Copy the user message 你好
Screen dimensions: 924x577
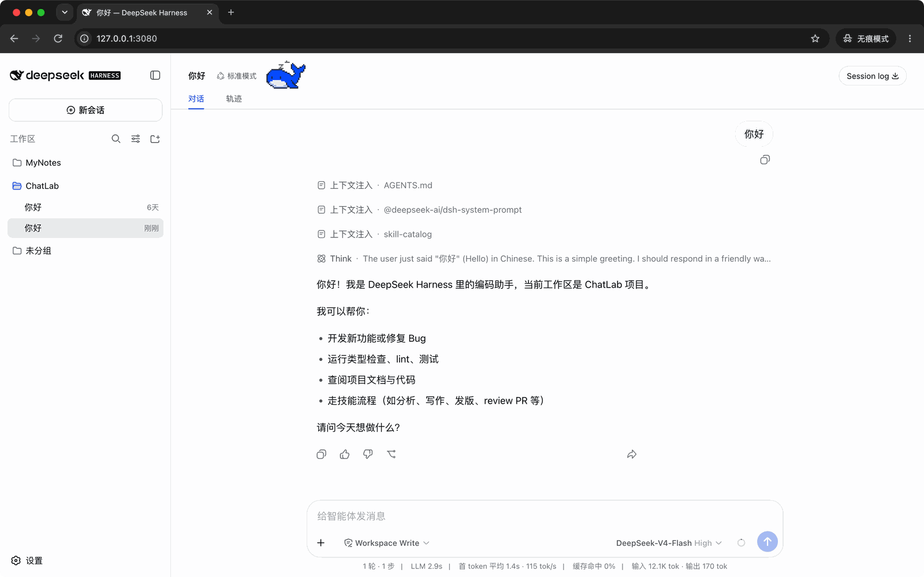pos(765,160)
